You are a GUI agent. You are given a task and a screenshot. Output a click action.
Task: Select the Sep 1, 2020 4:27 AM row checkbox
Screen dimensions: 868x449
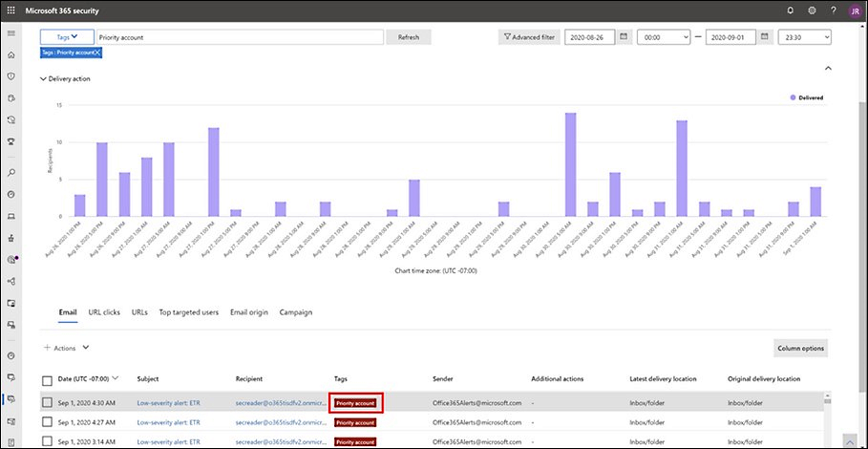[47, 422]
